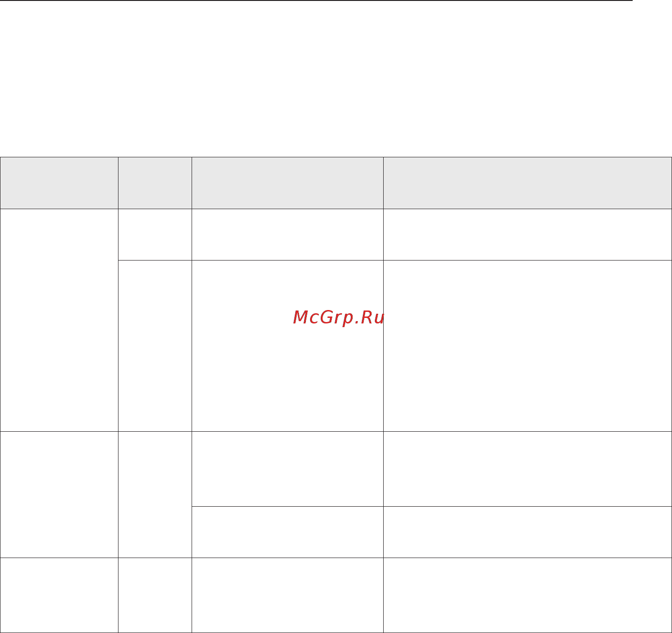Click the red McGrp.Ru watermark text
The height and width of the screenshot is (633, 672).
pos(339,317)
